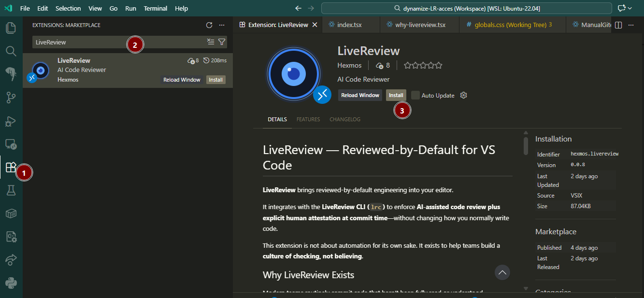Select the LiveReview extension list entry

coord(128,70)
